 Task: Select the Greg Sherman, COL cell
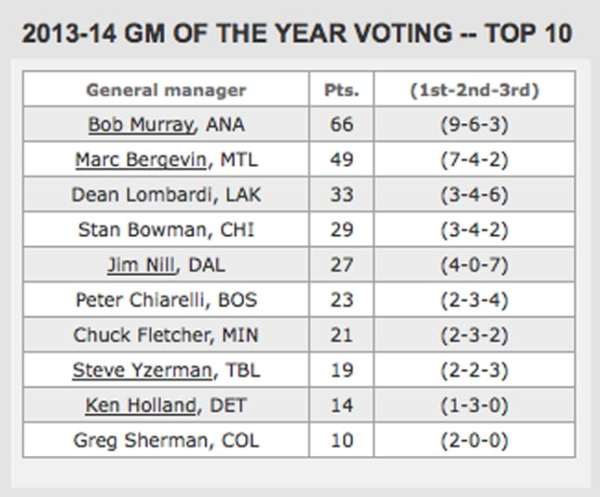tap(166, 440)
